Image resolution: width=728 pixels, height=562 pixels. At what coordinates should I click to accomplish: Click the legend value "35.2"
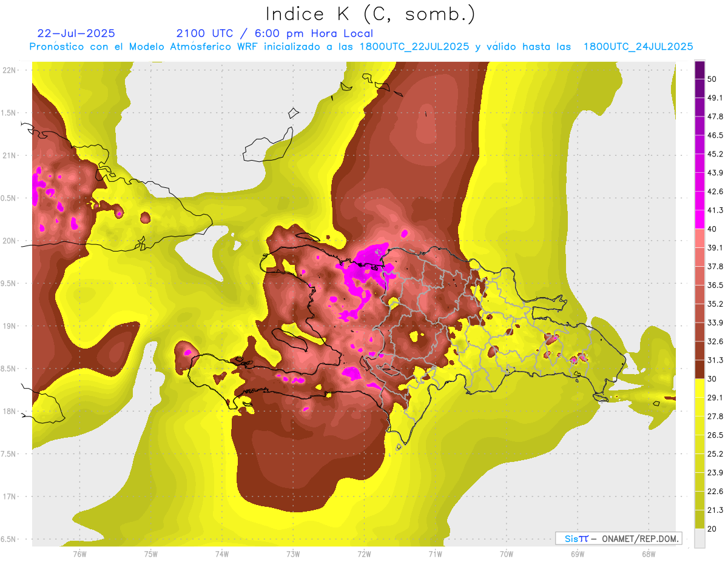point(715,304)
